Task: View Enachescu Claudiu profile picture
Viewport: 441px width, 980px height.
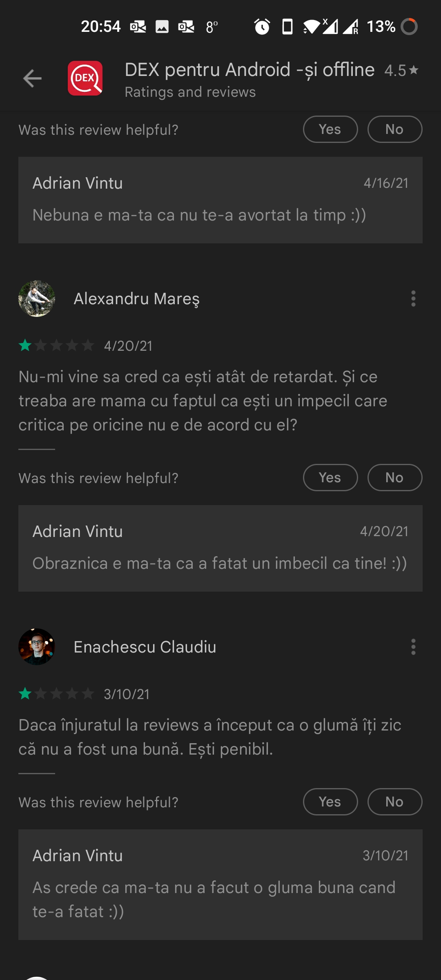Action: coord(37,647)
